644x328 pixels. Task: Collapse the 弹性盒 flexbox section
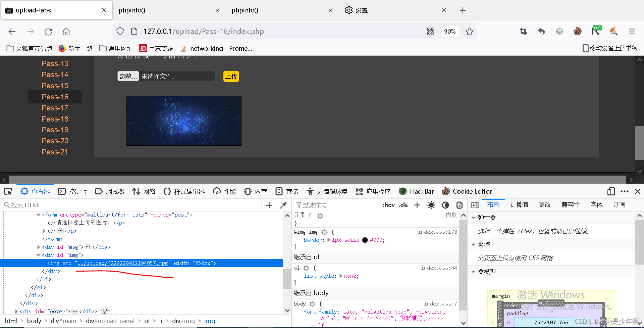[473, 218]
